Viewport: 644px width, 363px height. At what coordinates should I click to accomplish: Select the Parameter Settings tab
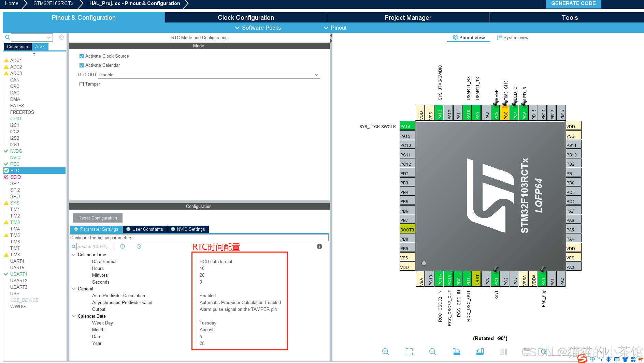click(96, 229)
